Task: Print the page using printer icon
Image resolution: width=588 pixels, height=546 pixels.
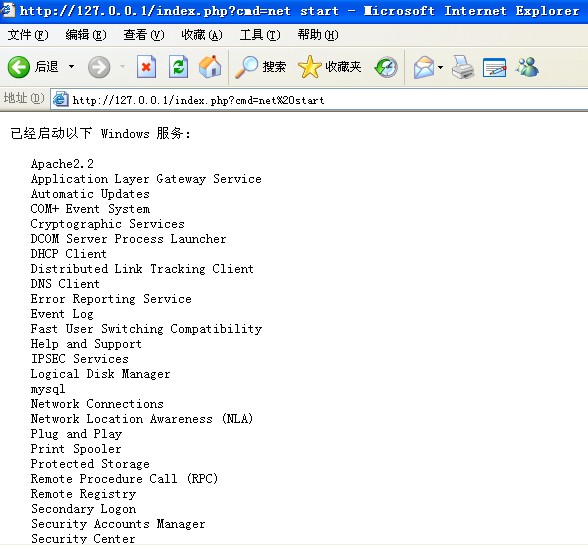Action: click(x=463, y=67)
